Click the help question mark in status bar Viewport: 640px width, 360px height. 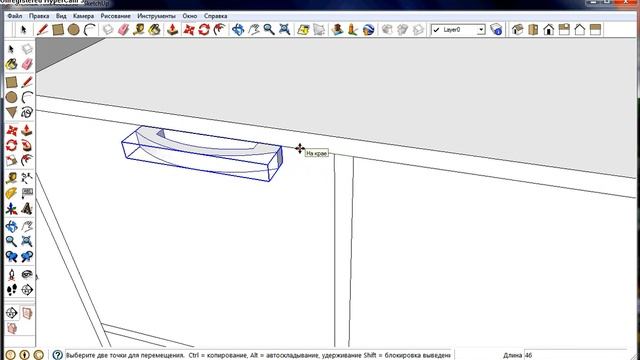click(x=58, y=355)
